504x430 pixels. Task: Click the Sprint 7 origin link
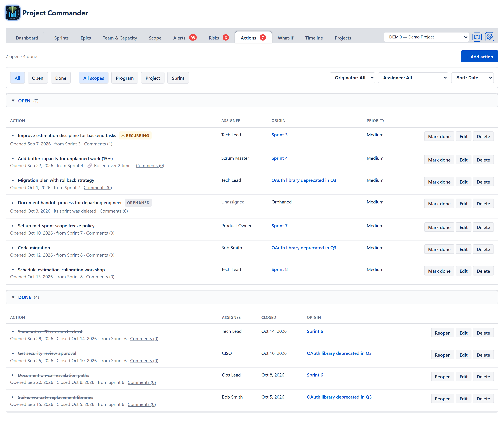279,226
